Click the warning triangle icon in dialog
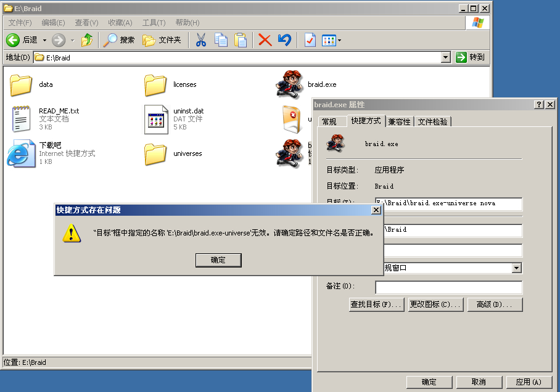560x392 pixels. [72, 233]
